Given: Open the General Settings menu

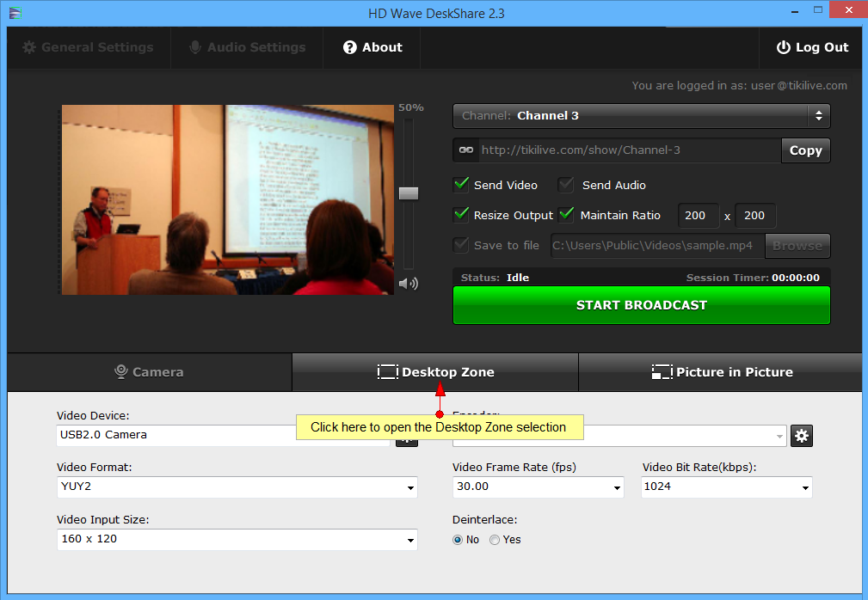Looking at the screenshot, I should click(x=88, y=47).
